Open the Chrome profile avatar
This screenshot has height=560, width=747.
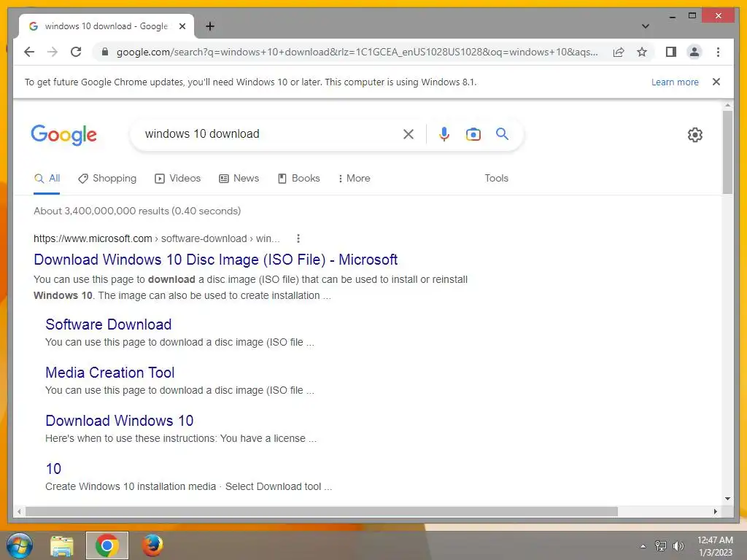694,52
